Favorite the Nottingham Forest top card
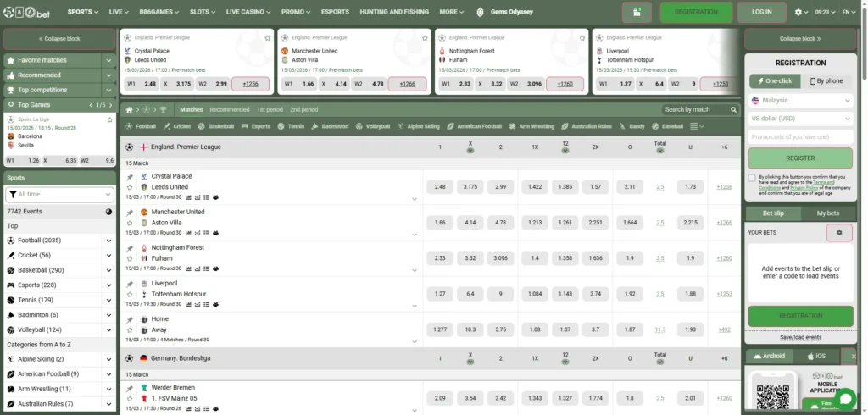 click(581, 37)
